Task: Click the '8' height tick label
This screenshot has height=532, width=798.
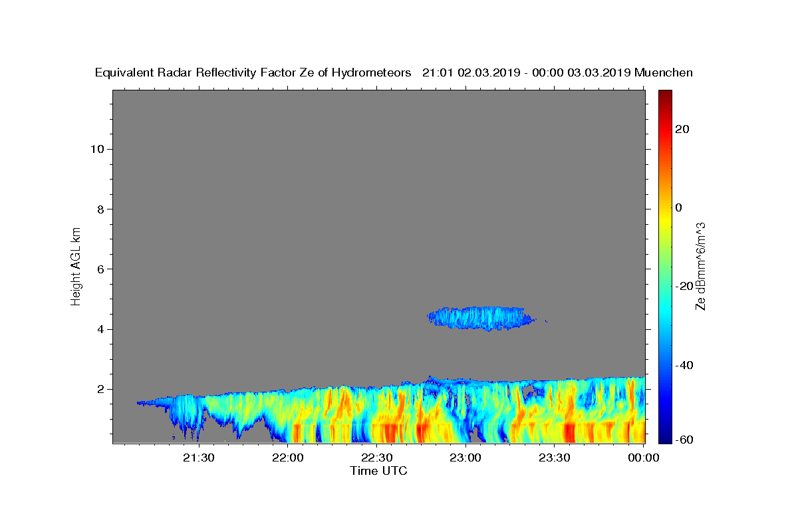Action: pyautogui.click(x=101, y=209)
